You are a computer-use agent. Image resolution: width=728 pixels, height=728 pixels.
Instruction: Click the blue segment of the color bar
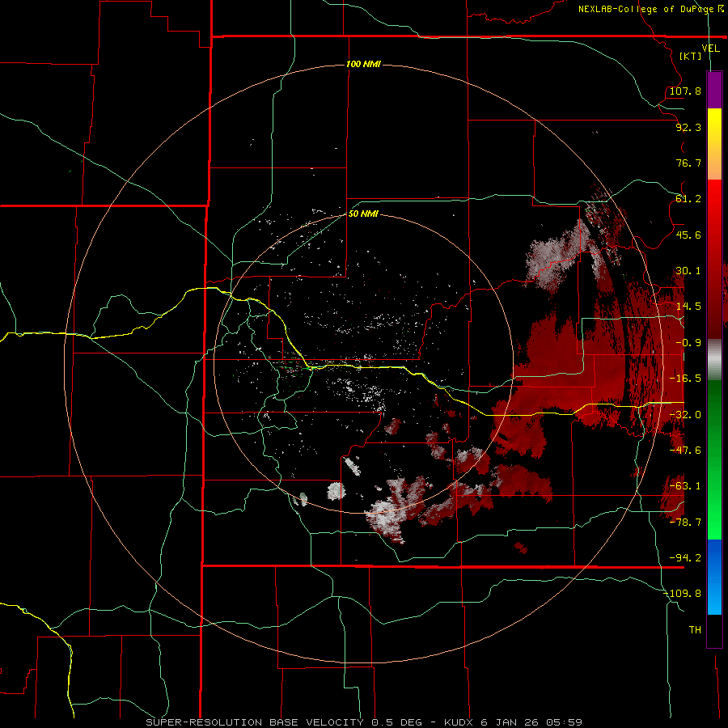[x=714, y=577]
